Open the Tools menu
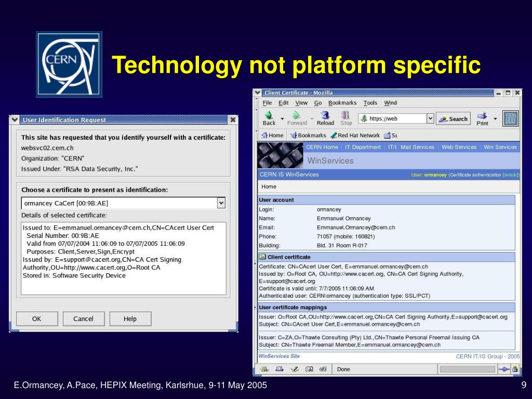Image resolution: width=532 pixels, height=399 pixels. pos(370,103)
